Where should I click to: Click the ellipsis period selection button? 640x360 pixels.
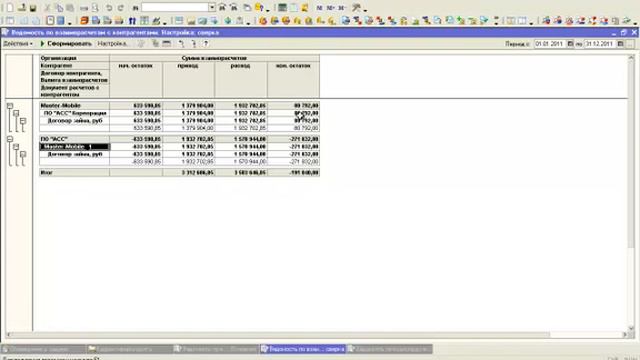coord(630,44)
